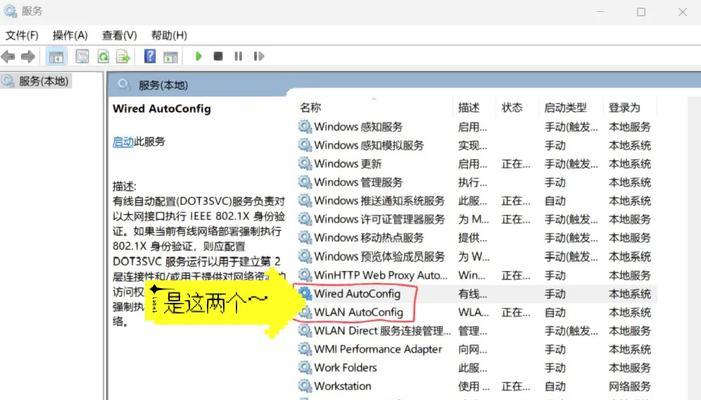The image size is (701, 400).
Task: Click 自动 startup type of WLAN AutoConfig
Action: click(x=555, y=312)
